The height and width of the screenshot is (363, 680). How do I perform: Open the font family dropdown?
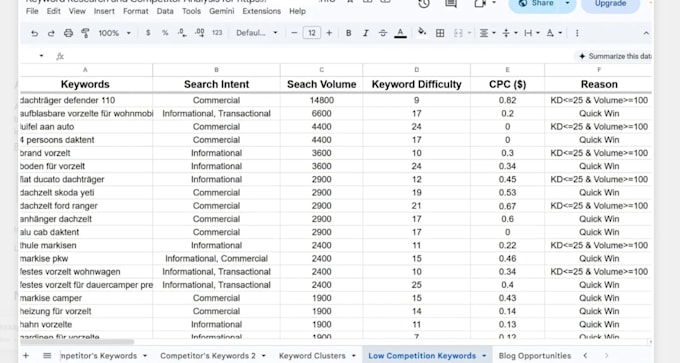pos(257,33)
